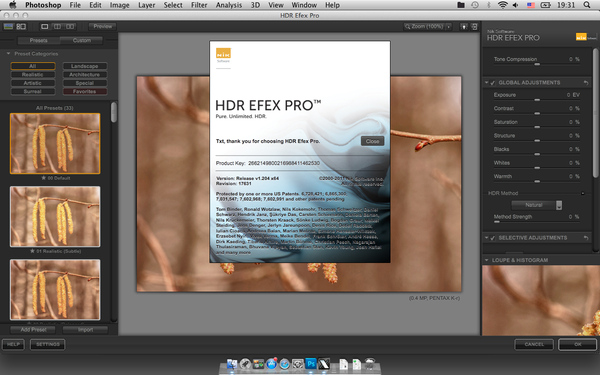
Task: Open the Filter menu
Action: coord(199,5)
